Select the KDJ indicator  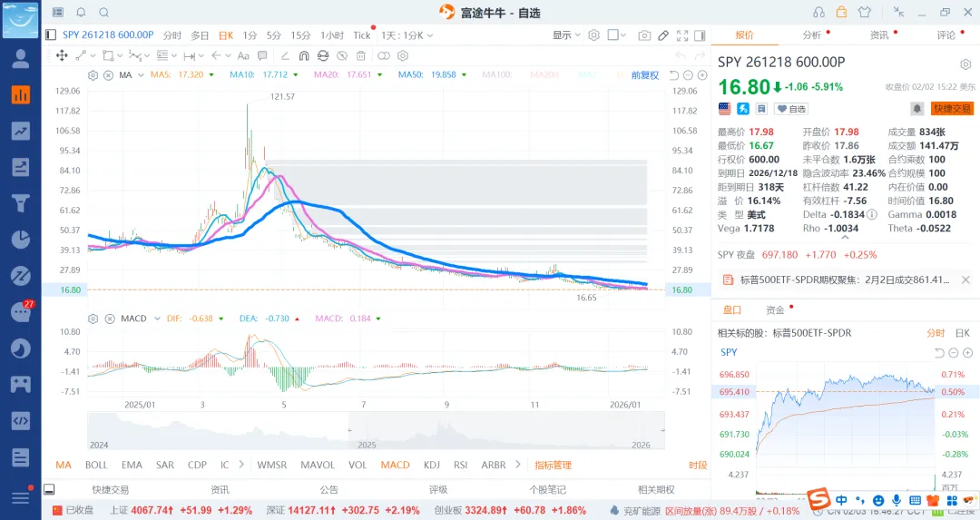pyautogui.click(x=432, y=465)
